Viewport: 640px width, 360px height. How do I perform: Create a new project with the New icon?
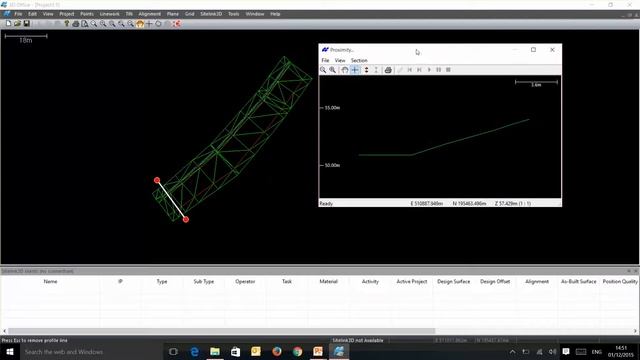tap(8, 24)
